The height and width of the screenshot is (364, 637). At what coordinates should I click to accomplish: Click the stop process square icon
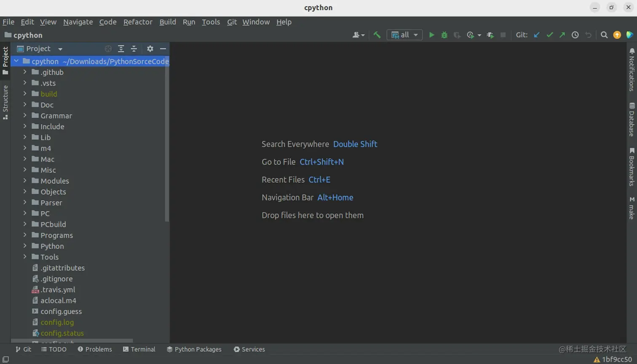pyautogui.click(x=503, y=35)
